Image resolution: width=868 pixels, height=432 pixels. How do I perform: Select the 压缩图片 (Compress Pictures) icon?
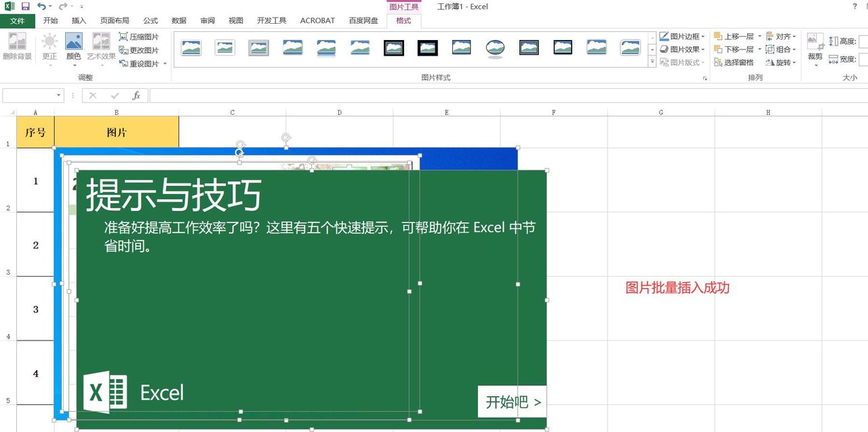pos(140,37)
